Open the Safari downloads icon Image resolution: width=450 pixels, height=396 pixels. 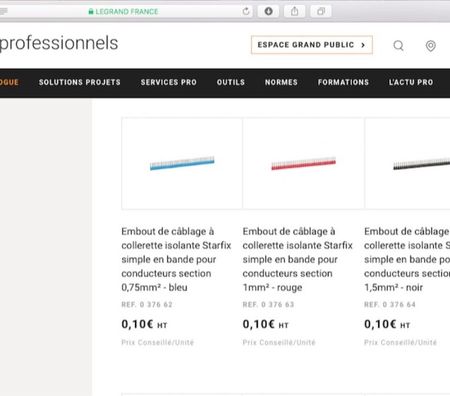coord(268,11)
